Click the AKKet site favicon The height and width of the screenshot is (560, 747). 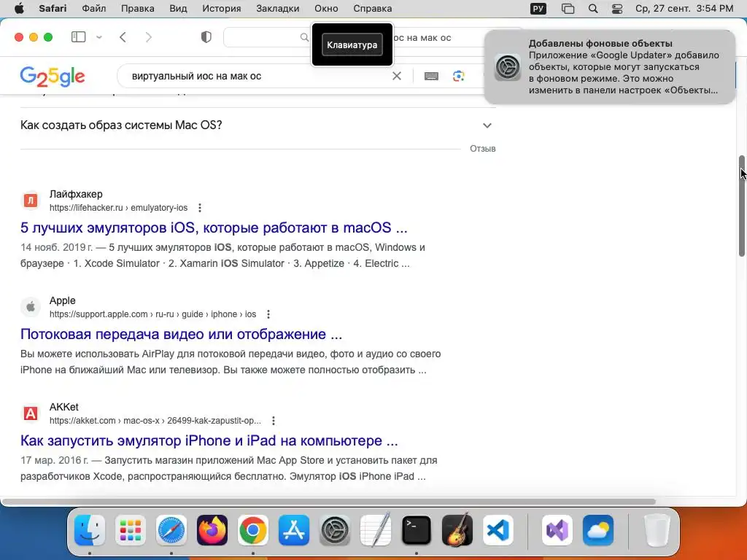31,413
